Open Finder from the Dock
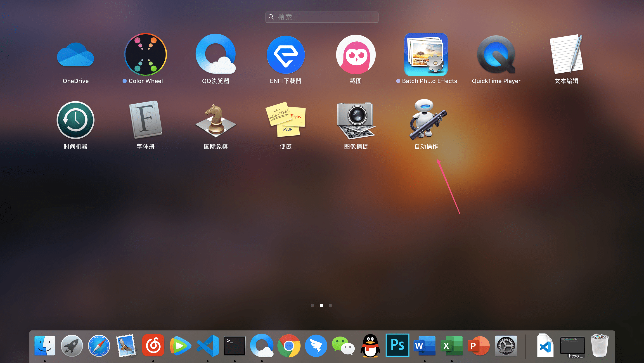The image size is (644, 363). 45,346
